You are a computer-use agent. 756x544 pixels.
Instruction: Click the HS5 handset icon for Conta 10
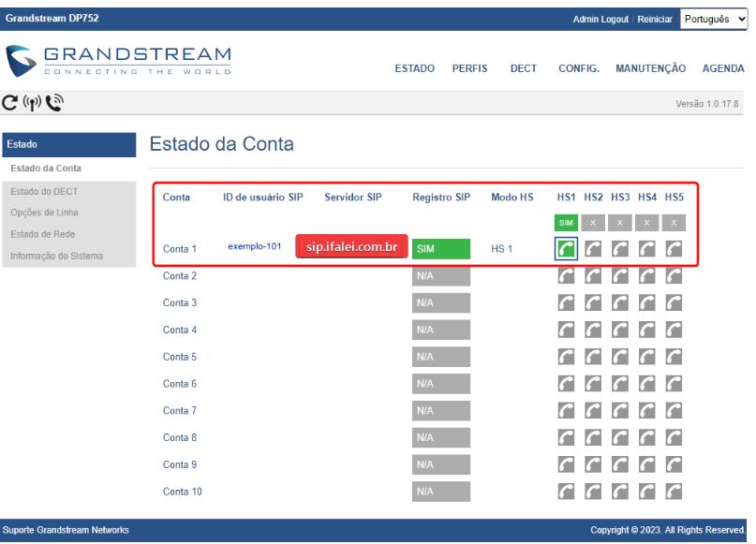pyautogui.click(x=674, y=491)
